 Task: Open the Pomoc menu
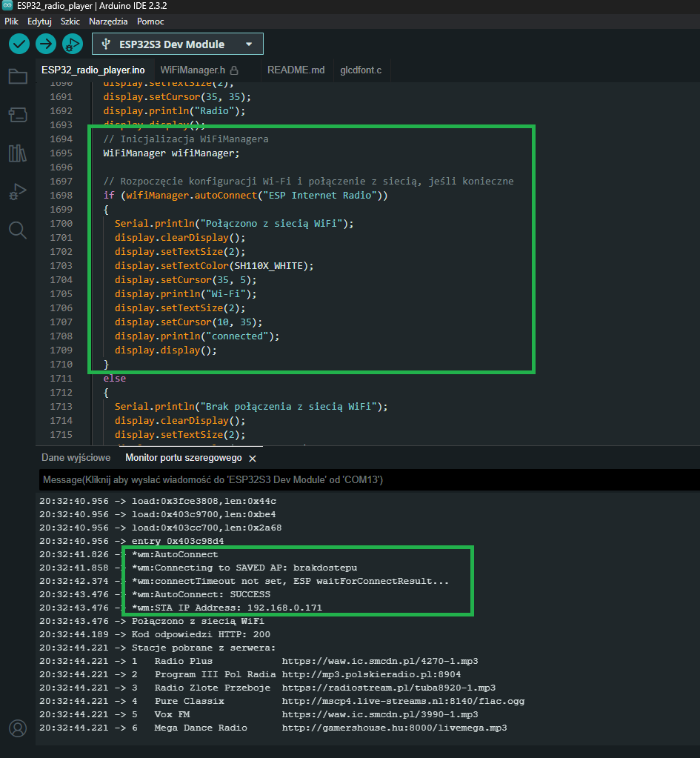(150, 21)
